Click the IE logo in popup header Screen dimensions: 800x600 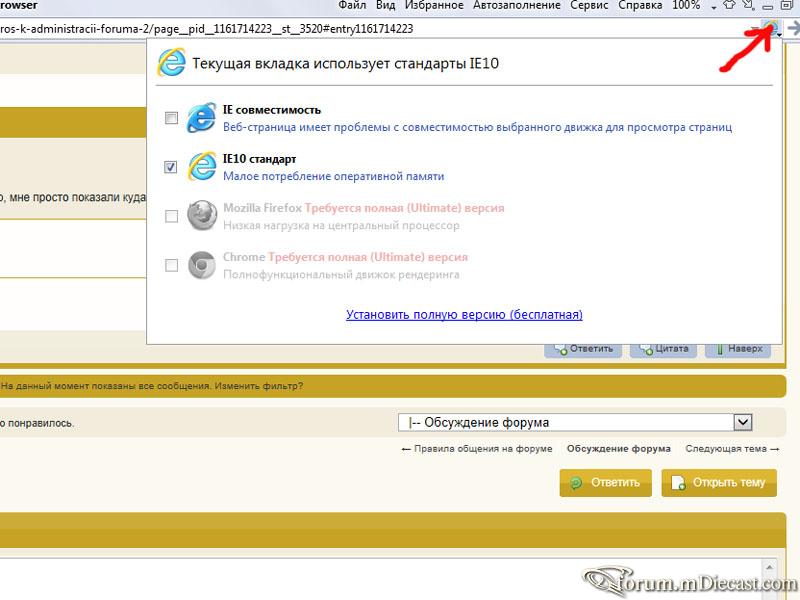171,63
